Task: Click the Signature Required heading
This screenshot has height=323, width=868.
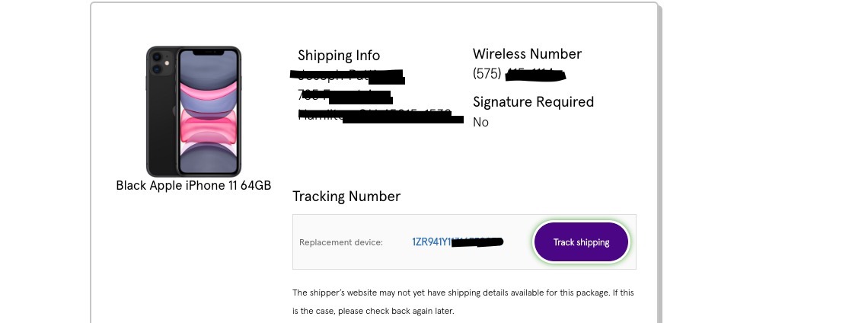Action: pos(533,102)
